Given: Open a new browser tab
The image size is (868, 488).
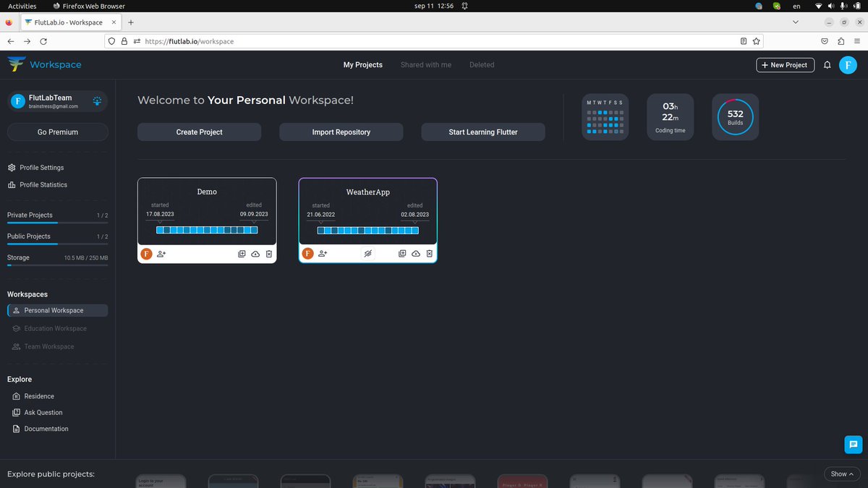Looking at the screenshot, I should click(x=131, y=22).
